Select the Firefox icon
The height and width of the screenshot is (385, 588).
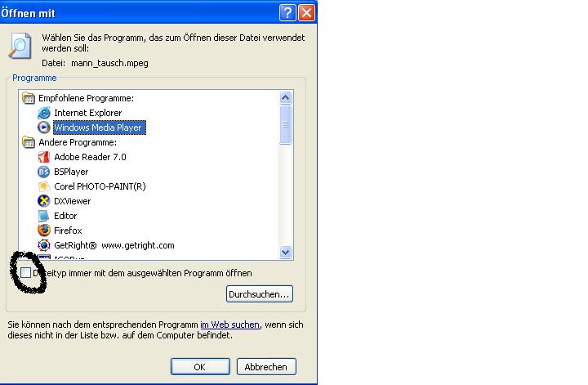(x=44, y=231)
